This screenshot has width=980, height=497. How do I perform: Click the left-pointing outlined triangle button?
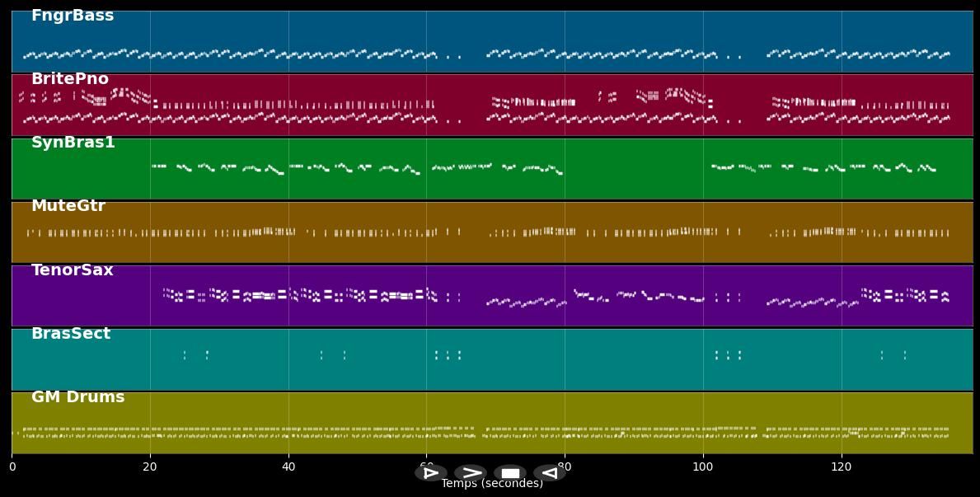(x=550, y=473)
